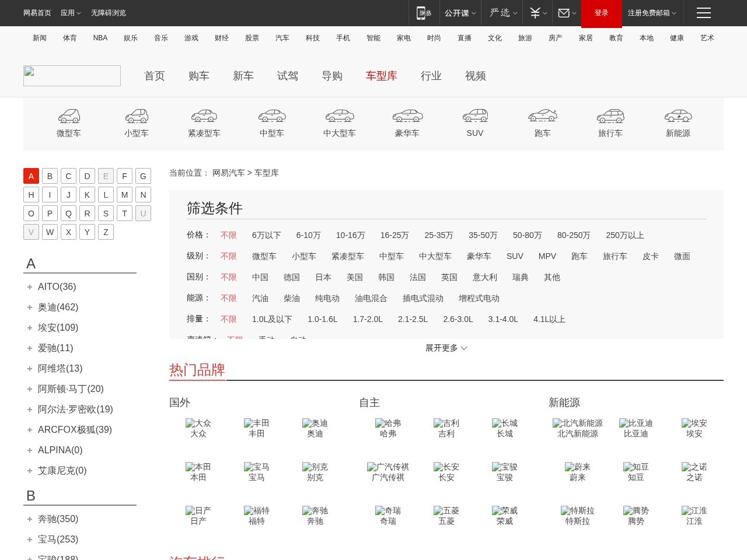This screenshot has height=560, width=747.
Task: Open the 大众 brand logo
Action: (x=198, y=423)
